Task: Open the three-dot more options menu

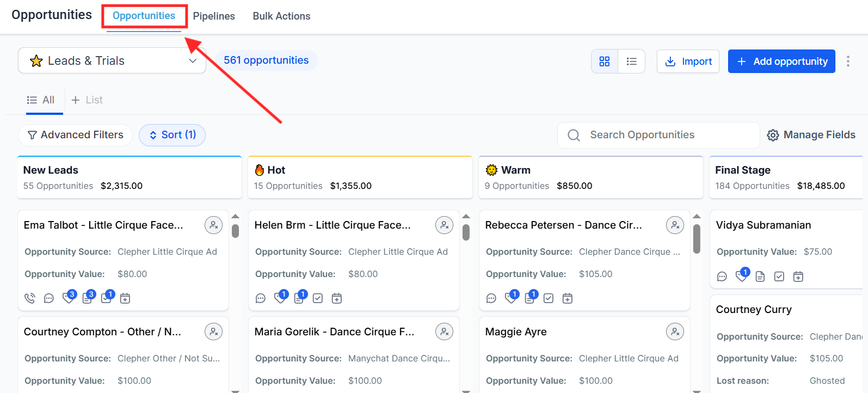Action: [848, 62]
